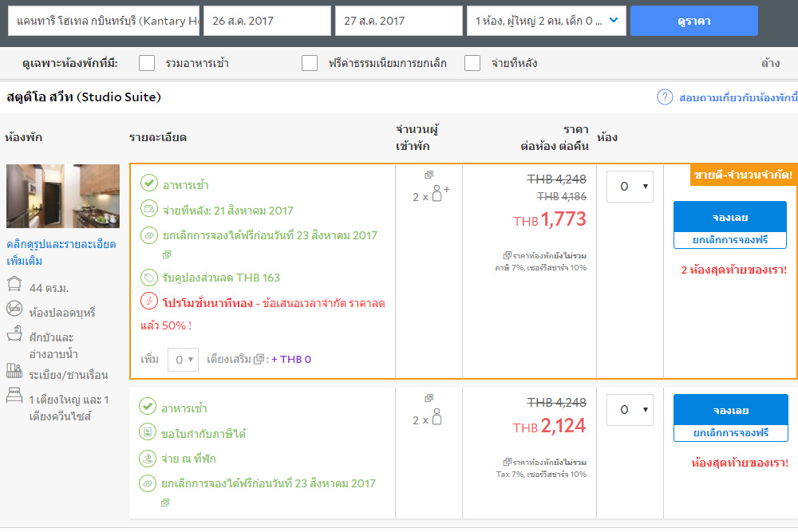Click the coupon discount tag icon
The height and width of the screenshot is (532, 798).
148,278
